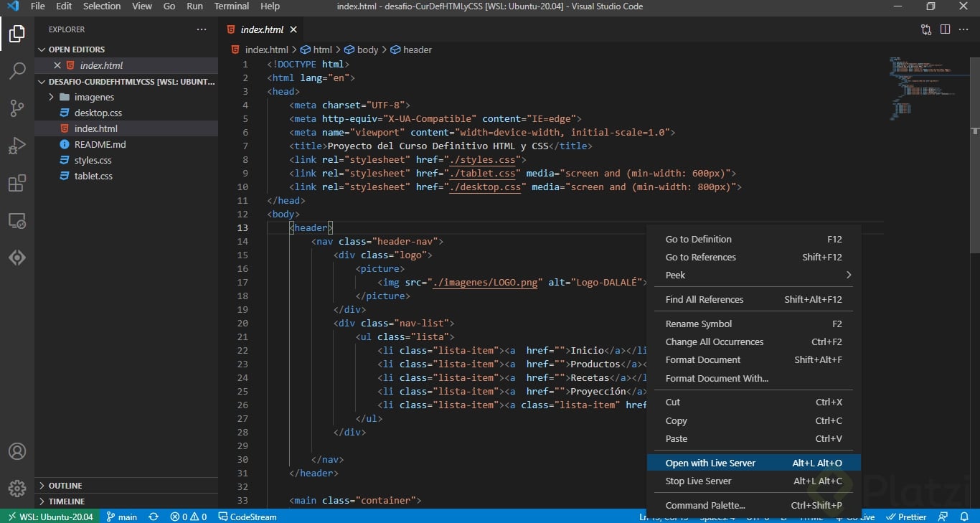Expand the Timeline section

coord(126,501)
